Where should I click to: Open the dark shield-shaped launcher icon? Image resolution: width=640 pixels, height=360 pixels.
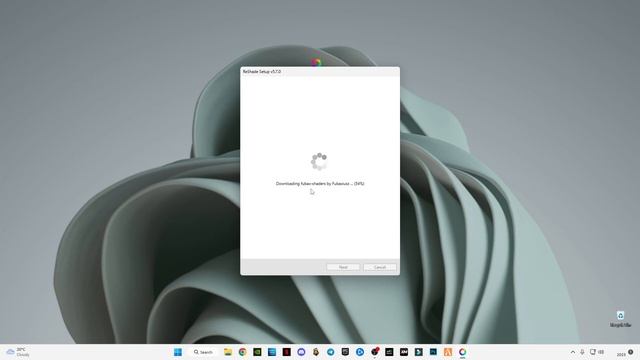(345, 352)
